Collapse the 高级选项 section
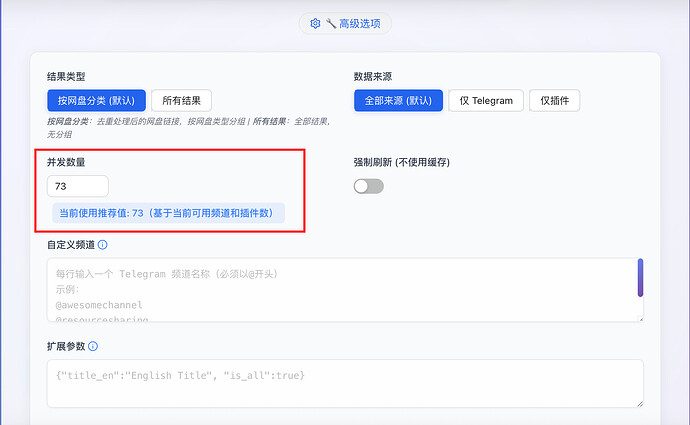 (345, 23)
